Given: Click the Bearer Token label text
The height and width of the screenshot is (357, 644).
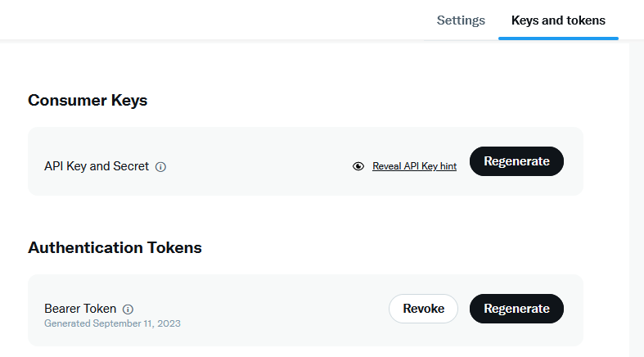Looking at the screenshot, I should point(80,309).
